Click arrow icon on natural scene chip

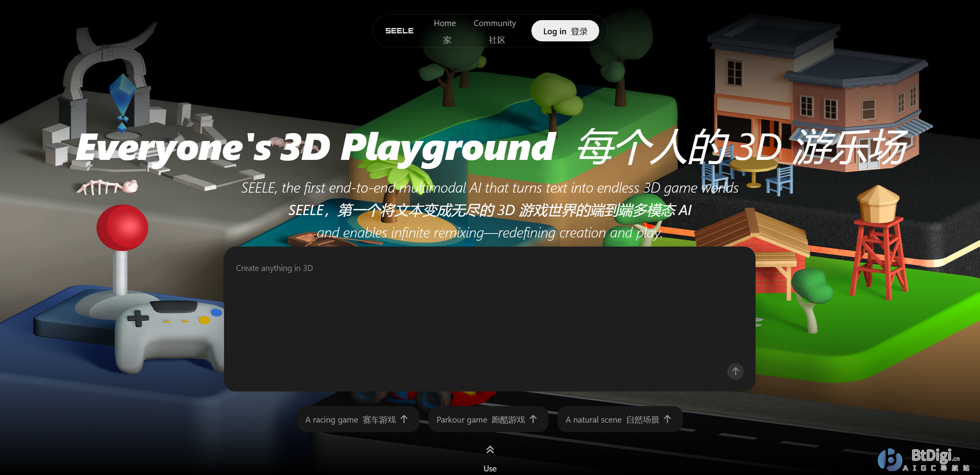pyautogui.click(x=668, y=419)
